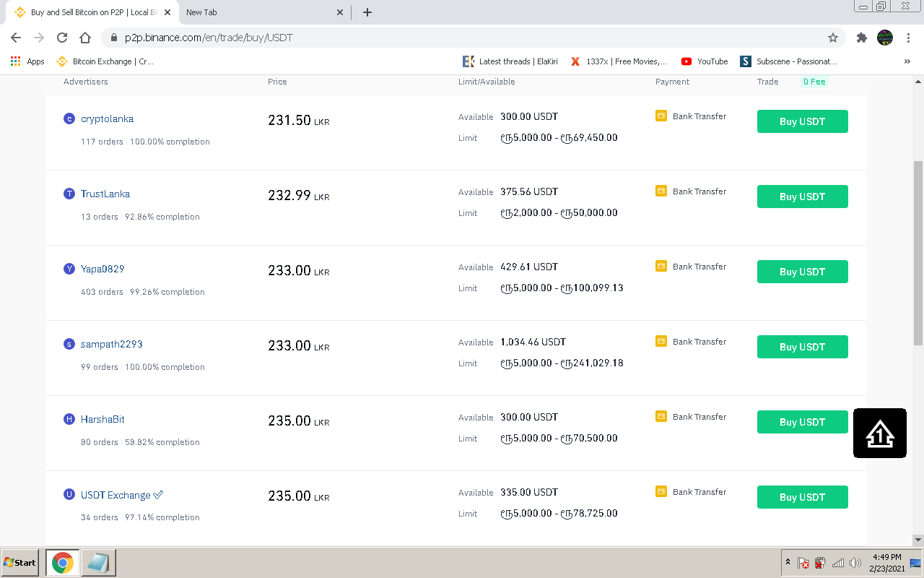Buy USDT from Yapa0829

(x=802, y=272)
